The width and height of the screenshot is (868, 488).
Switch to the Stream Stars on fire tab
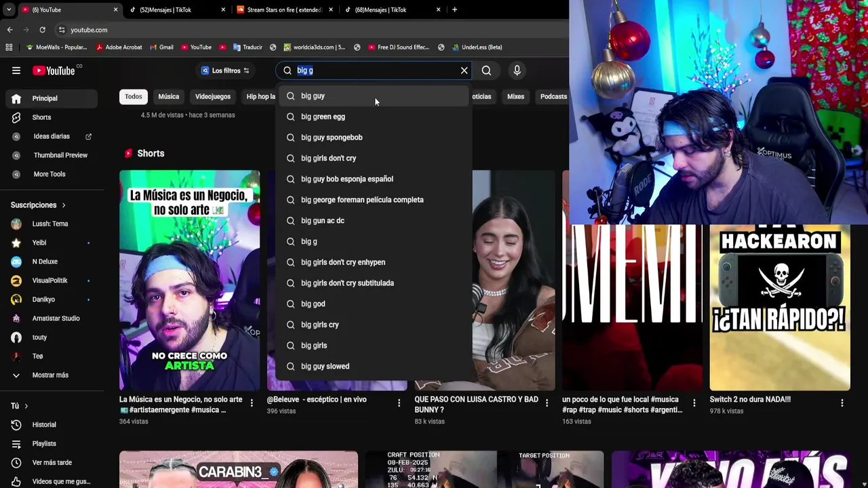coord(283,9)
